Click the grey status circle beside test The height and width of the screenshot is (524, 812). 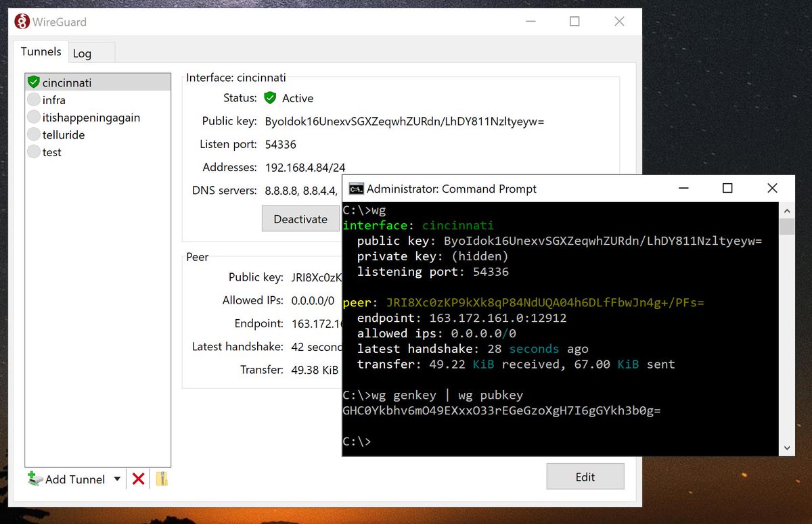(x=34, y=152)
